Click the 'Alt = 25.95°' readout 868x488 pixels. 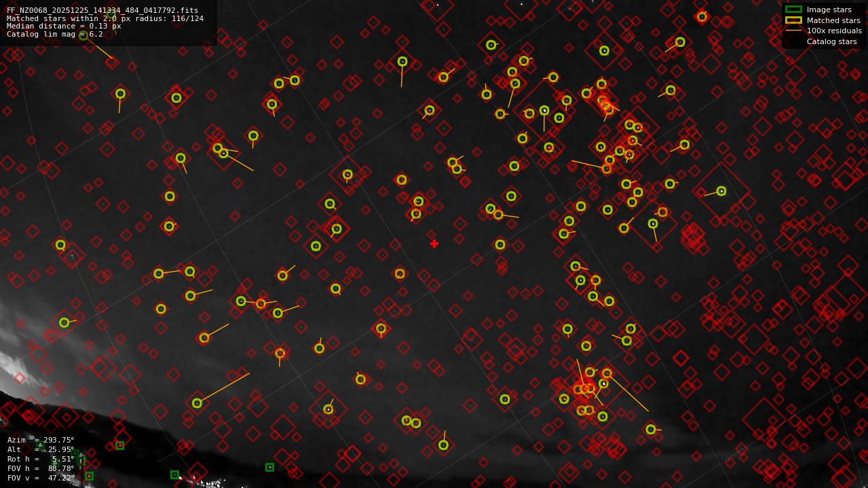[x=41, y=449]
